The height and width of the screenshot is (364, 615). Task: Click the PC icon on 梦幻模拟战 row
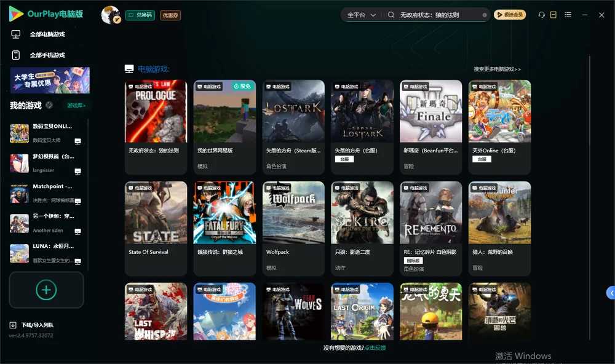[x=77, y=172]
